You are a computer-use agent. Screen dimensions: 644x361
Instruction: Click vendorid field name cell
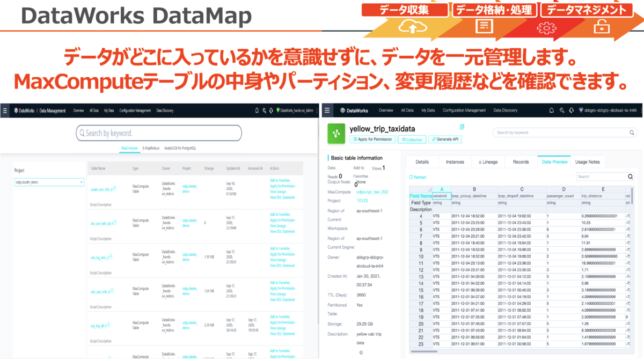pos(442,196)
